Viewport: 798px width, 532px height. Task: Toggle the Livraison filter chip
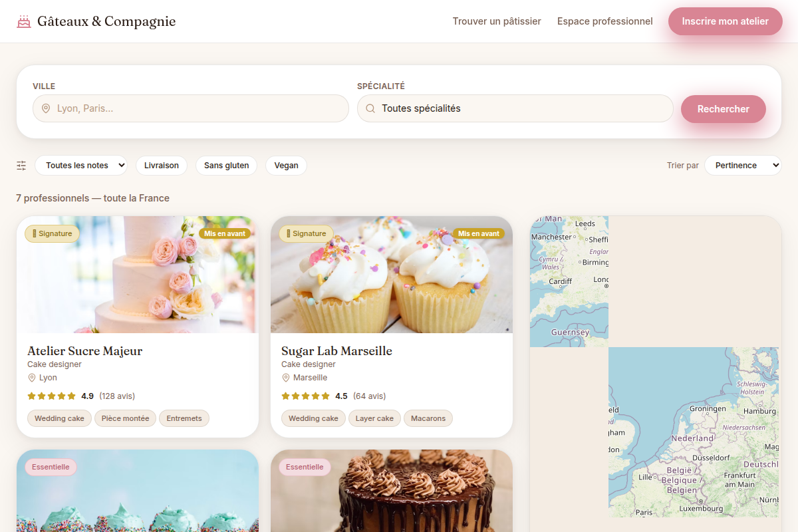pos(162,166)
